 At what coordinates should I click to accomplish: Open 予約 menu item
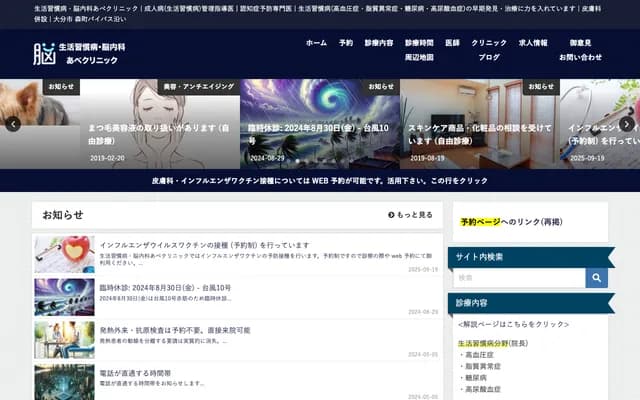(346, 43)
